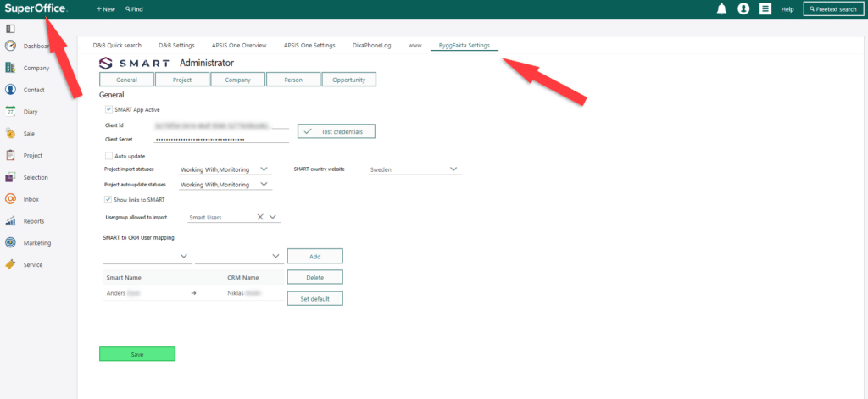Open the Marketing target icon
The width and height of the screenshot is (868, 399).
pos(11,242)
